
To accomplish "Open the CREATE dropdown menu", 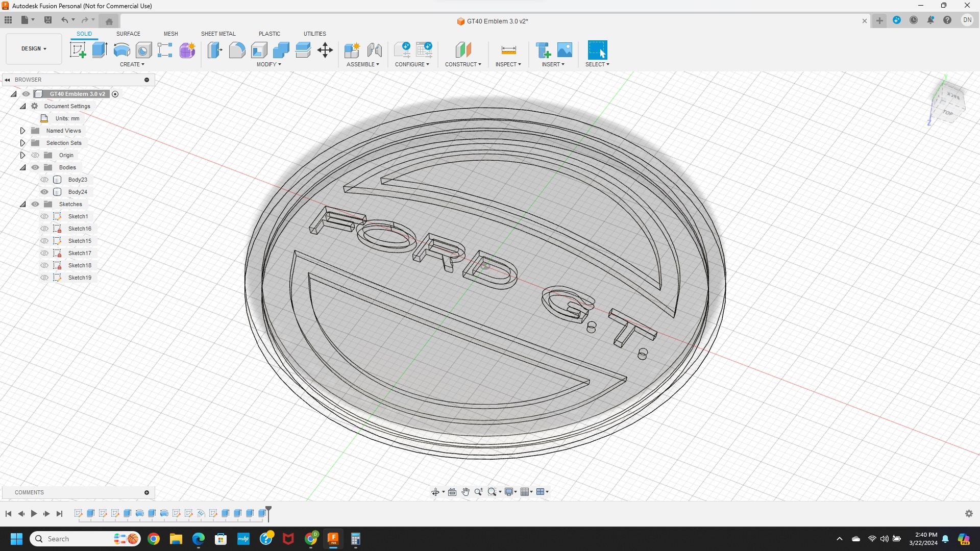I will pos(132,64).
